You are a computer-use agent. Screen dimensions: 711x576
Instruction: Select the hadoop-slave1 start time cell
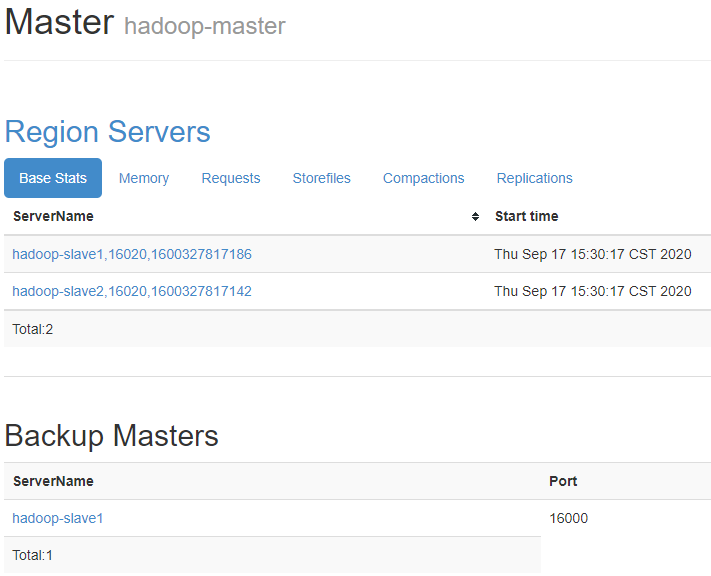[593, 254]
